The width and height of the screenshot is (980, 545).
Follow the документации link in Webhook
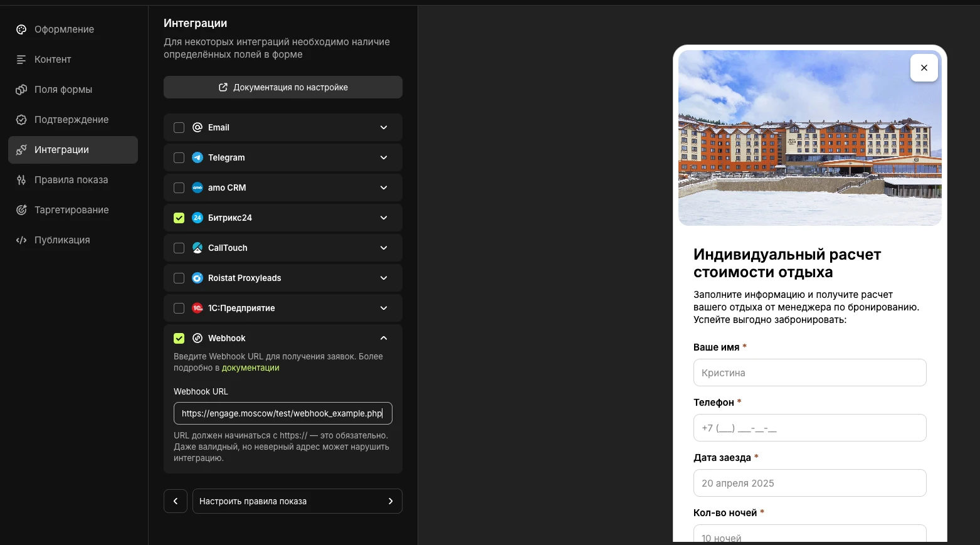(250, 368)
